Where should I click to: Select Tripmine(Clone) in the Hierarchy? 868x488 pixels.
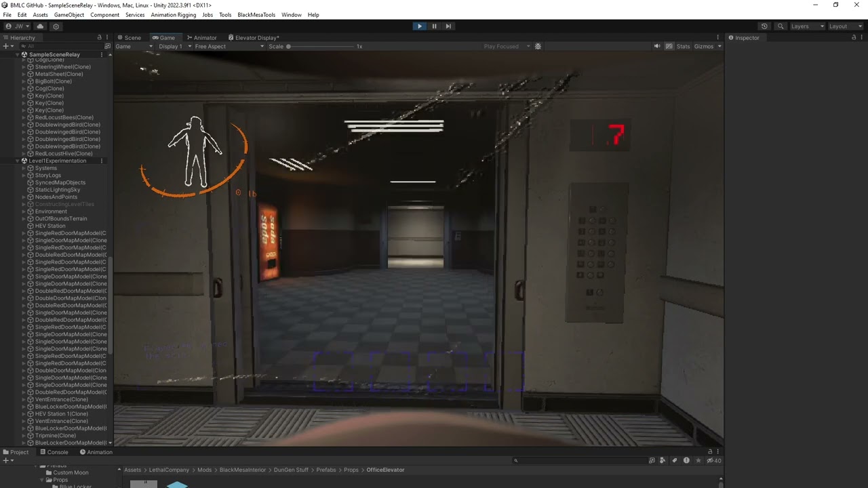[56, 436]
